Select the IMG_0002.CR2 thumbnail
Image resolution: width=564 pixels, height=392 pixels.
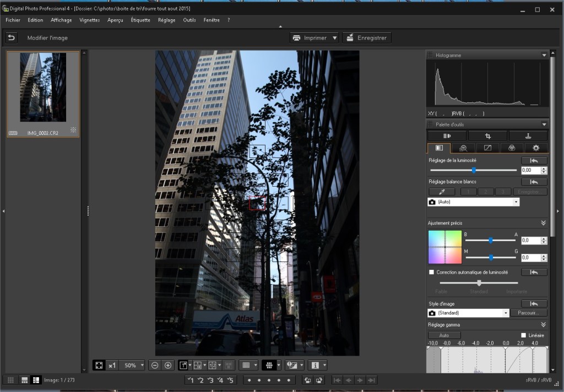point(43,88)
